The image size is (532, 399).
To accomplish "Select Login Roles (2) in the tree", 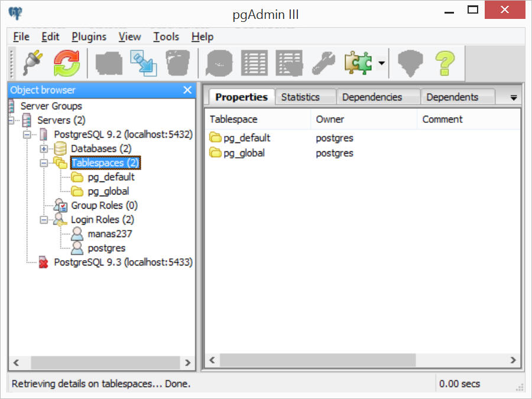I will (102, 220).
